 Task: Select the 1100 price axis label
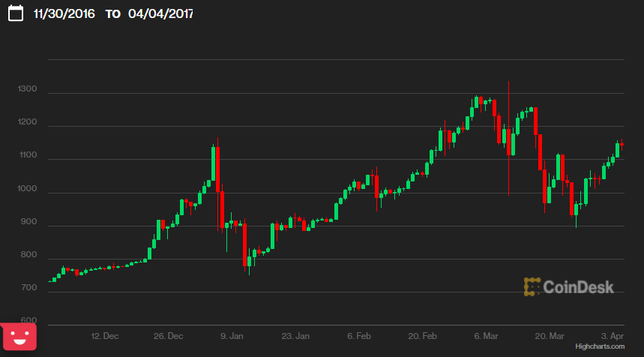pyautogui.click(x=28, y=155)
